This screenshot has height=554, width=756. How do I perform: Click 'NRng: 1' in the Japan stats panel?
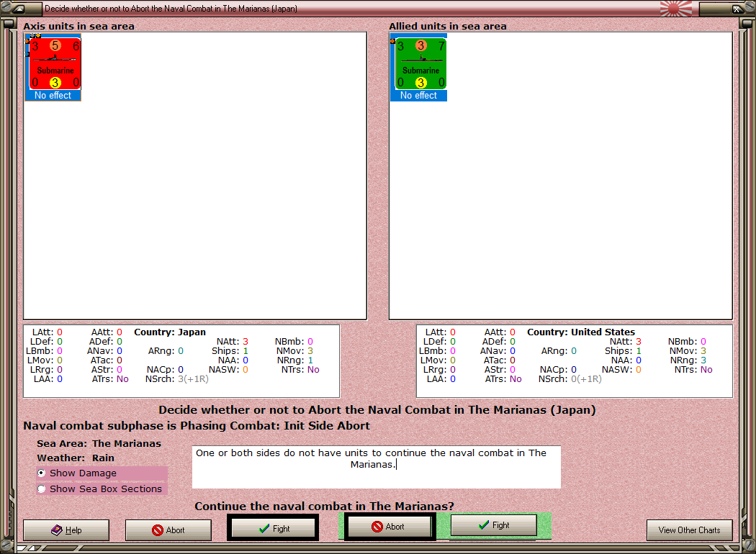pos(295,360)
